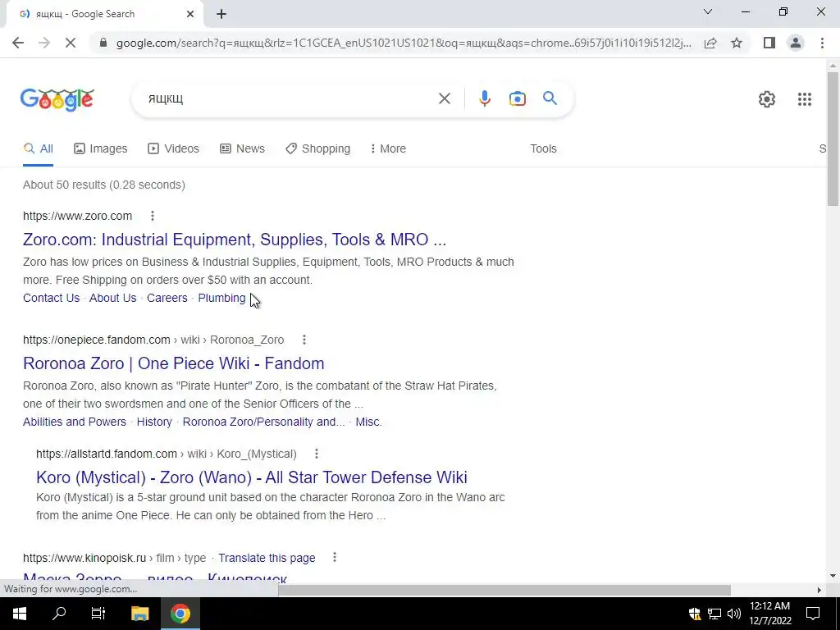Go back to the previous page
This screenshot has height=630, width=840.
click(x=18, y=43)
